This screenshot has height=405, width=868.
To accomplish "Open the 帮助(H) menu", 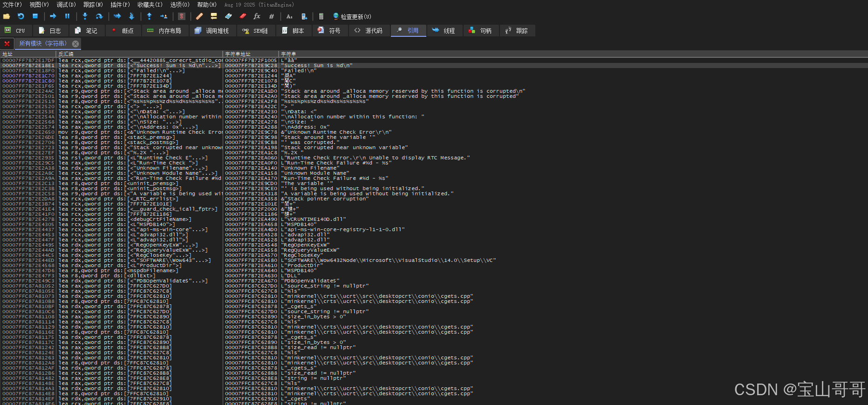I will [x=207, y=5].
